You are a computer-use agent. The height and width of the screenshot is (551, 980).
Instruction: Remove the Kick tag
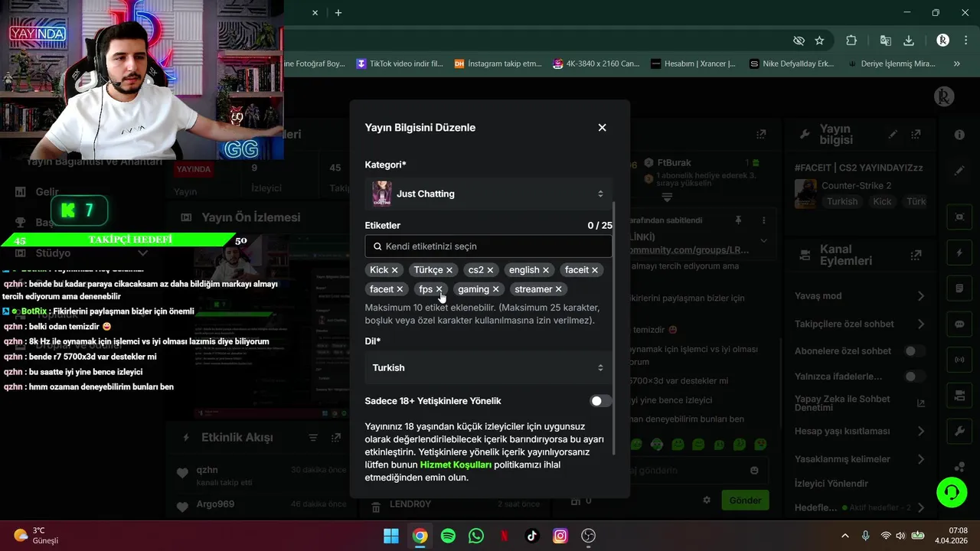395,270
